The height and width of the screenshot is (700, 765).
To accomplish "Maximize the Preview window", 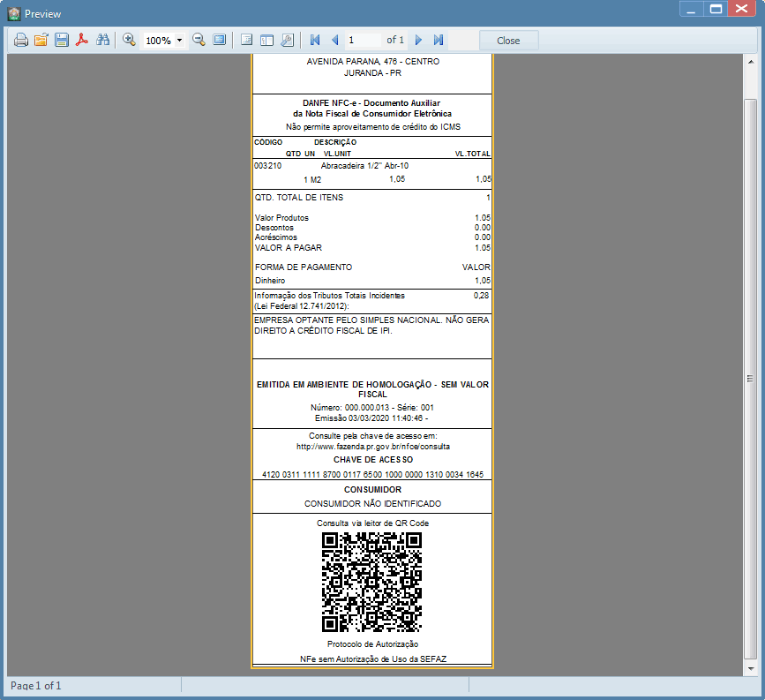I will [716, 10].
